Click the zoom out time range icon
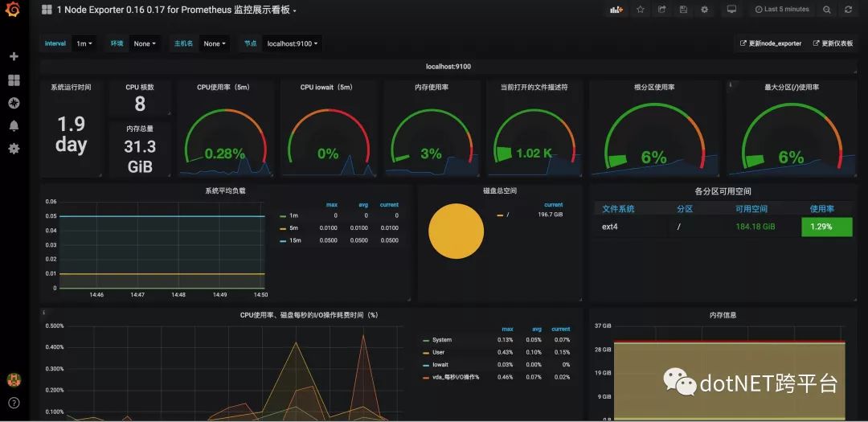The width and height of the screenshot is (868, 422). pyautogui.click(x=826, y=10)
